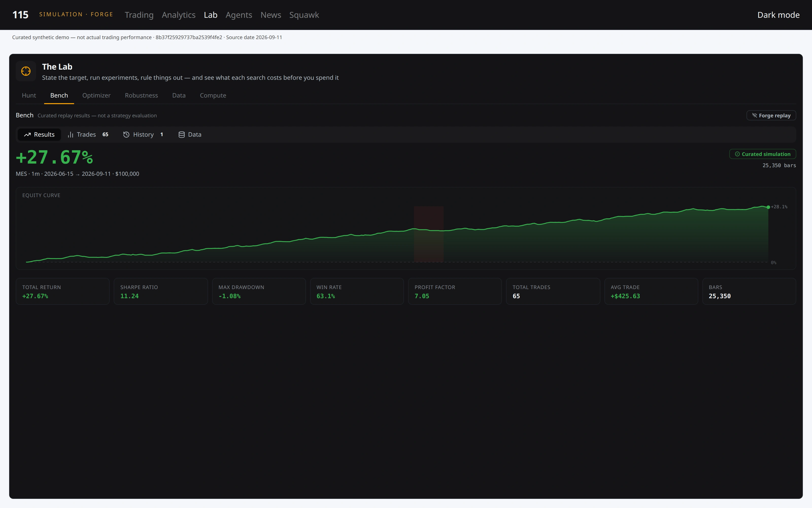This screenshot has width=812, height=508.
Task: Click "The Lab" panel title
Action: pyautogui.click(x=57, y=67)
